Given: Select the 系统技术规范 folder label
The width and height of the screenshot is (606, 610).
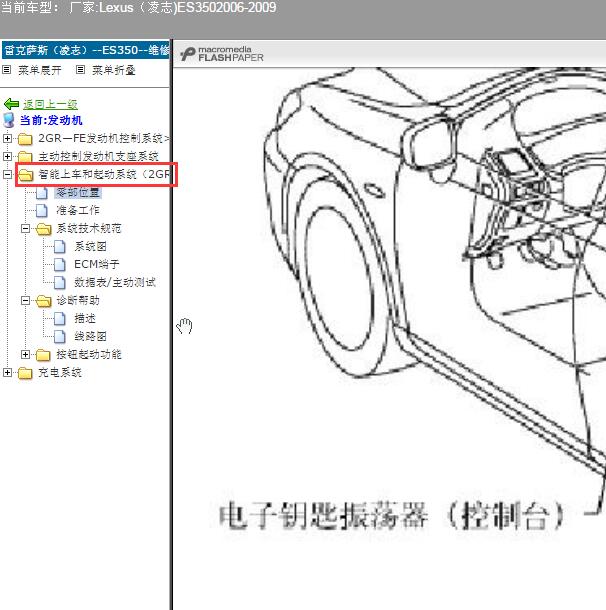Looking at the screenshot, I should [89, 228].
